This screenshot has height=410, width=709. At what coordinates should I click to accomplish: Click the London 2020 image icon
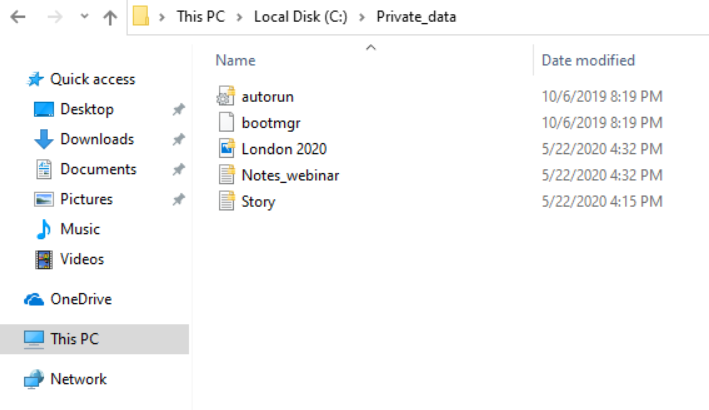[x=225, y=149]
